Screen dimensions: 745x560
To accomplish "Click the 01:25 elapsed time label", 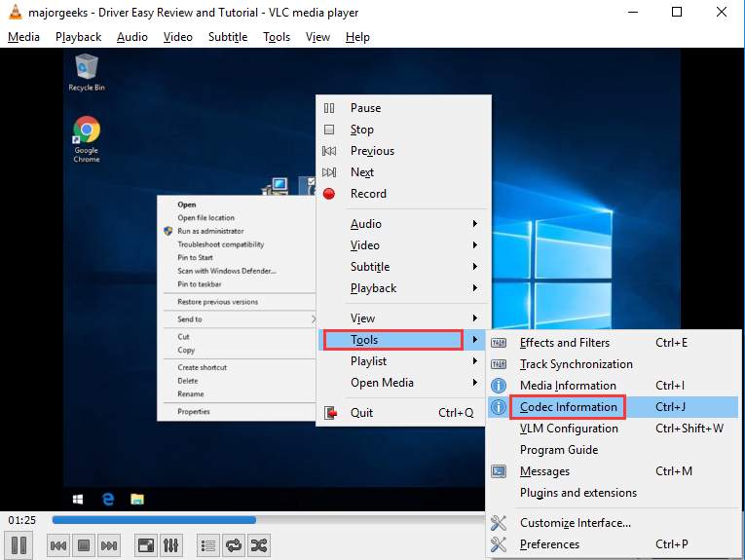I will coord(21,521).
